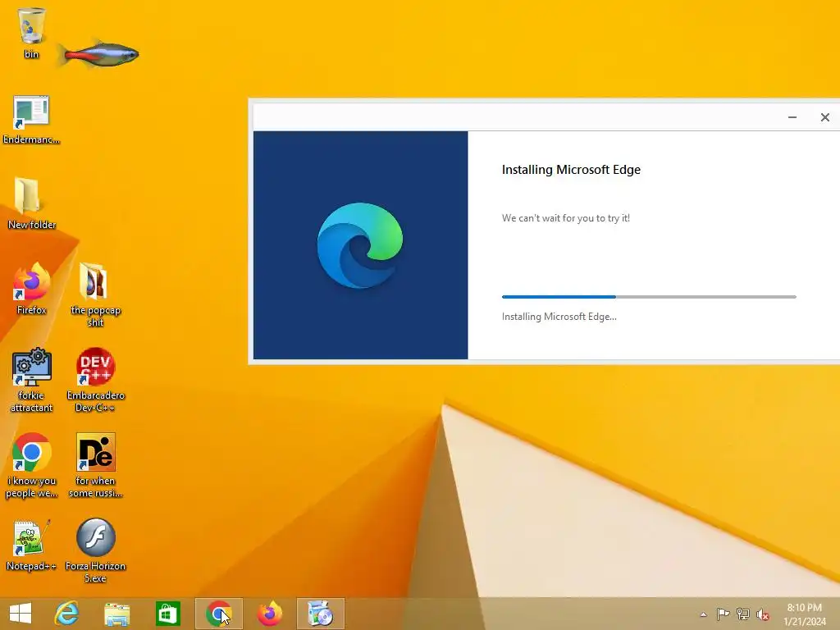Select the installer disc taskbar icon
Image resolution: width=840 pixels, height=630 pixels.
321,614
